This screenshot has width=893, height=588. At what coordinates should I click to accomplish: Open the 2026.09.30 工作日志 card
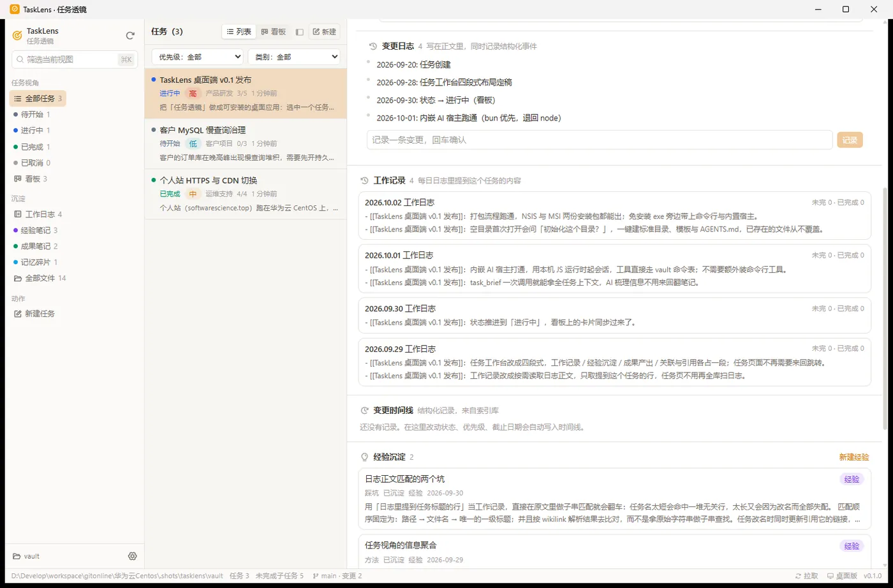pyautogui.click(x=615, y=315)
